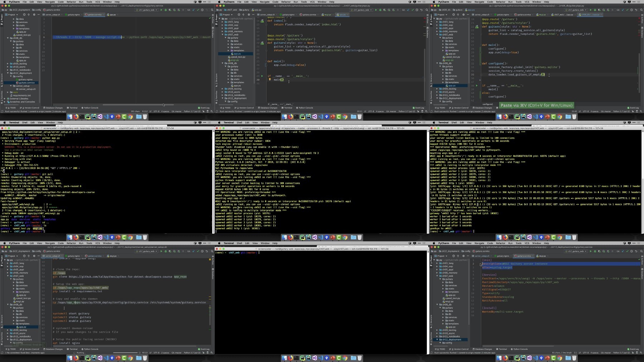Click Run arrow in PyCharm window with ch08_db breadcrumb
This screenshot has width=644, height=362.
click(591, 10)
